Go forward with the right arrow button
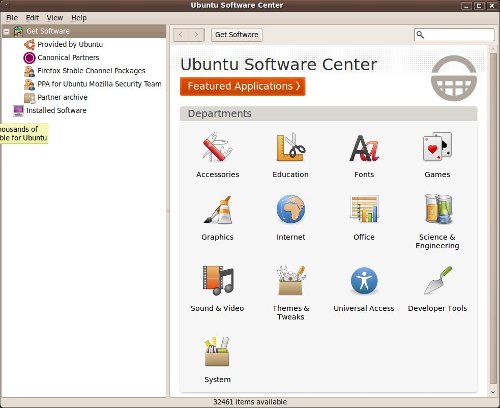This screenshot has width=500, height=408. pyautogui.click(x=196, y=35)
